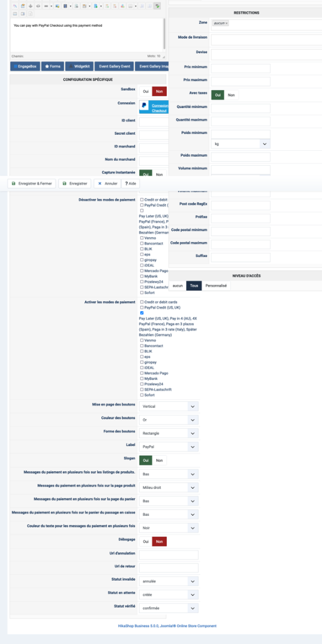The height and width of the screenshot is (644, 322).
Task: Click the Prix minimum input field
Action: [241, 68]
